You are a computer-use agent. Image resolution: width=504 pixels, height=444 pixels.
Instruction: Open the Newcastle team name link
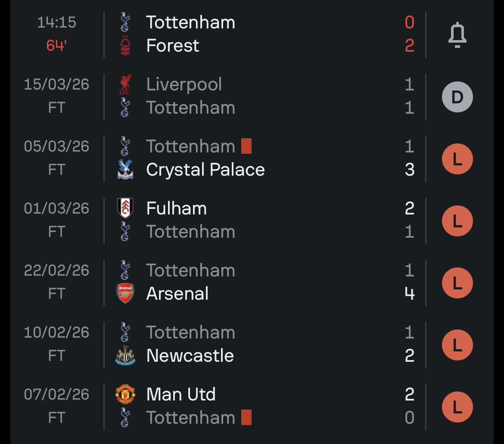(190, 356)
